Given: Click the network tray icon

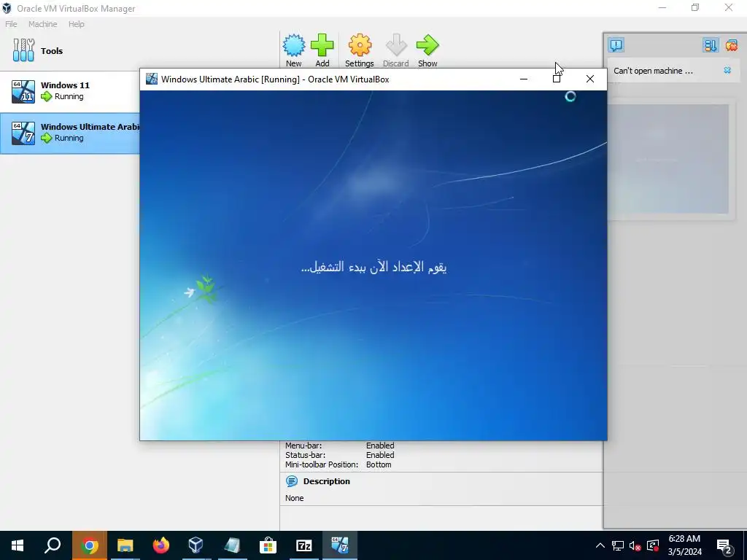Looking at the screenshot, I should pos(618,545).
